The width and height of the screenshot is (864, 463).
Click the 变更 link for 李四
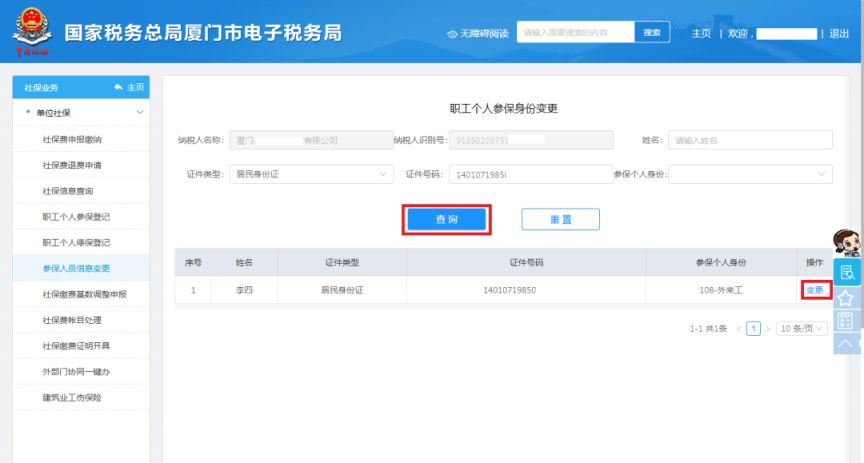pyautogui.click(x=815, y=291)
